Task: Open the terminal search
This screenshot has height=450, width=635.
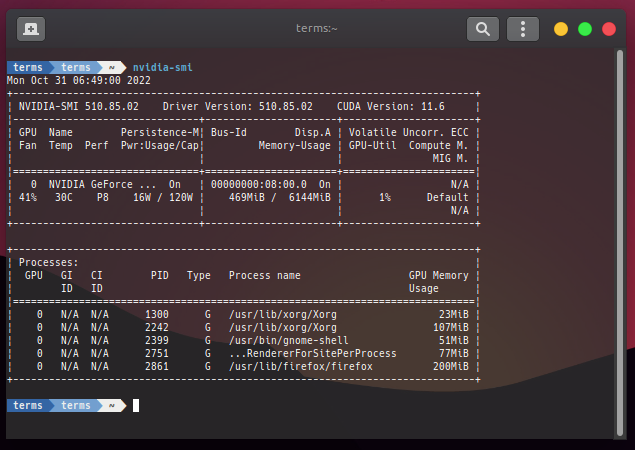Action: click(x=482, y=29)
